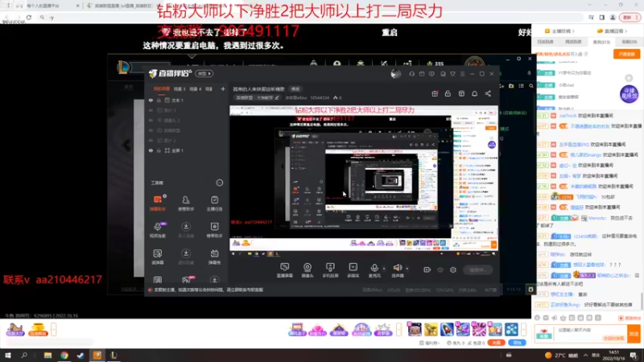The width and height of the screenshot is (644, 362).
Task: Toggle visibility of 全屏 1 source
Action: click(x=151, y=150)
